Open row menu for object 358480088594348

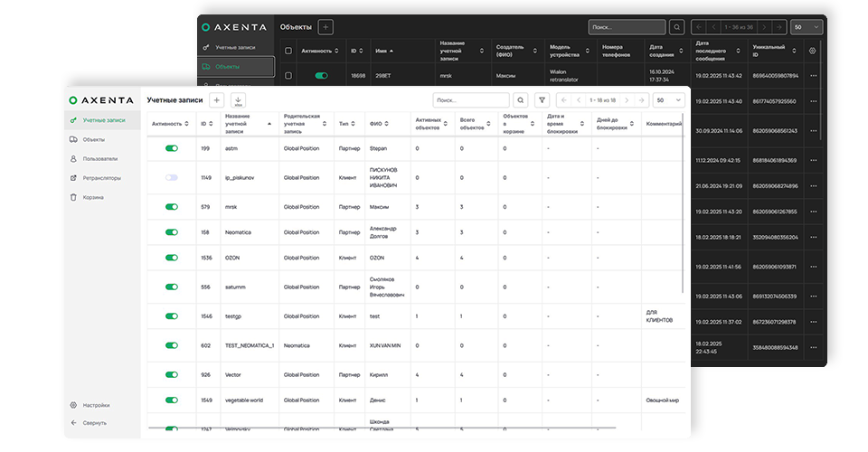pyautogui.click(x=813, y=347)
